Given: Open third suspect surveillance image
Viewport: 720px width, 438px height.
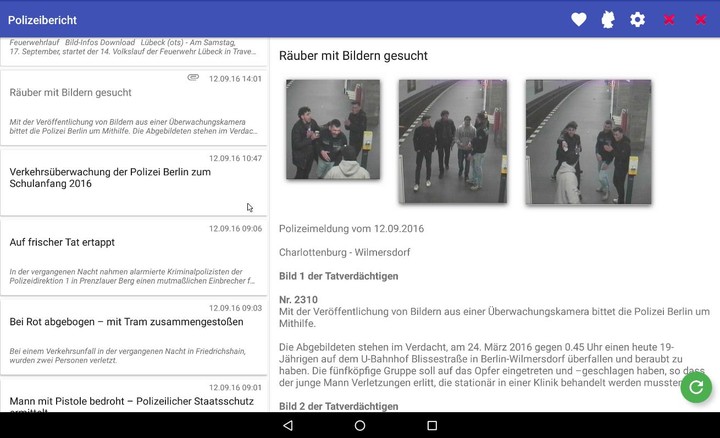Looking at the screenshot, I should (588, 141).
